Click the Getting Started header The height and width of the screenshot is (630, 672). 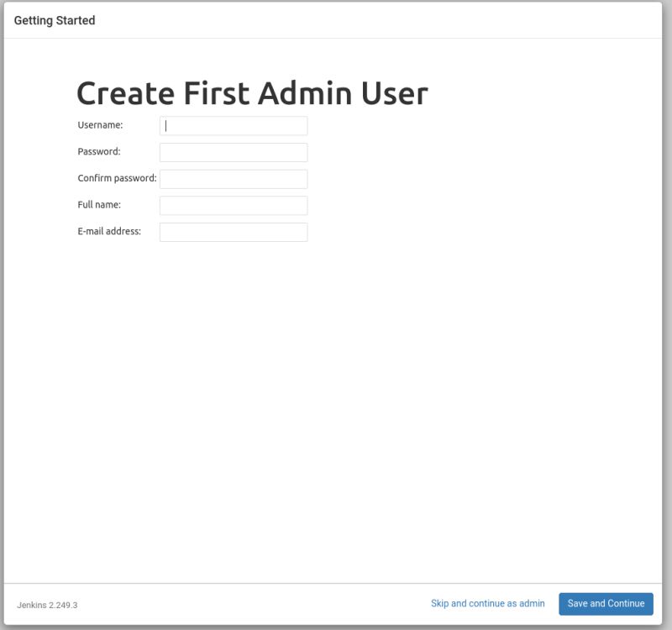(x=53, y=19)
